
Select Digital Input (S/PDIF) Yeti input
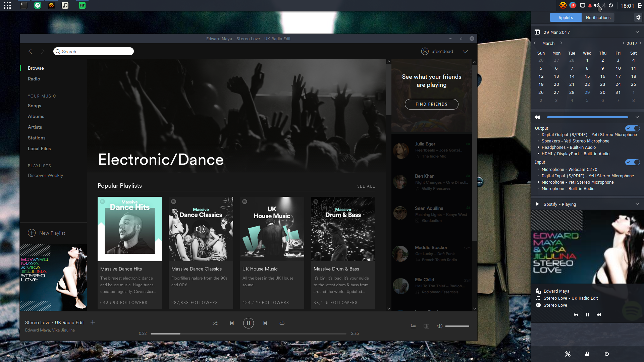pyautogui.click(x=588, y=176)
